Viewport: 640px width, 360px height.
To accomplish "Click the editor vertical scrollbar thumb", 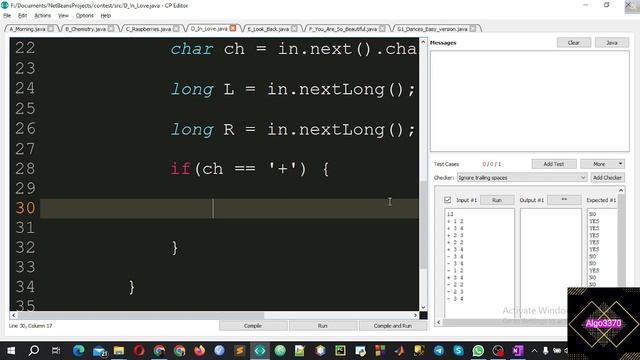I will point(423,224).
